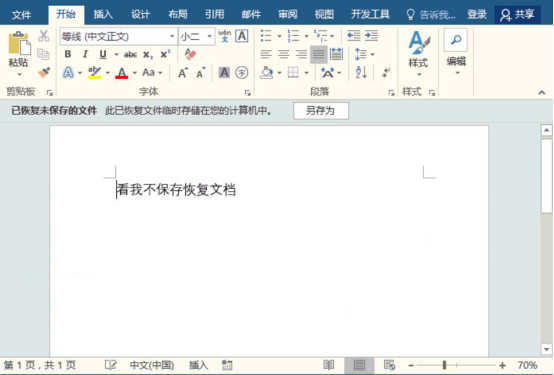Screen dimensions: 554x375
Task: Click the Find magnifier in Editing
Action: [456, 40]
